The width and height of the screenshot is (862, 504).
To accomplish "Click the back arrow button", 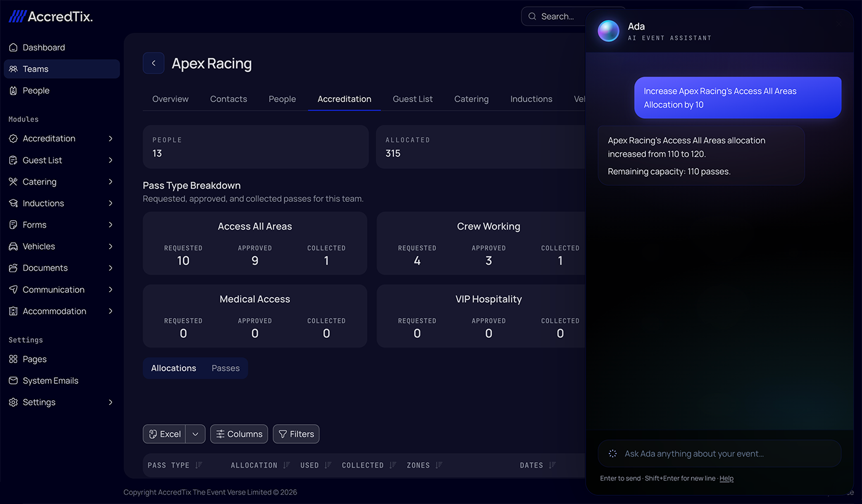I will coord(153,63).
